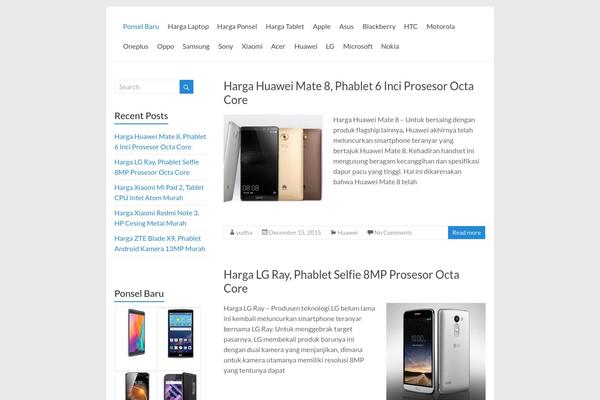Focus the Search input field
The width and height of the screenshot is (600, 400).
pos(147,87)
